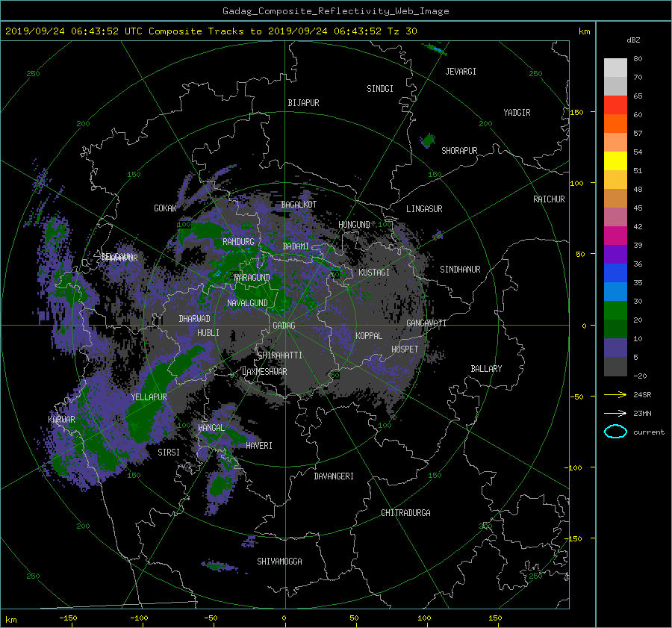
Task: Click the dBZ legend heading
Action: click(x=633, y=40)
